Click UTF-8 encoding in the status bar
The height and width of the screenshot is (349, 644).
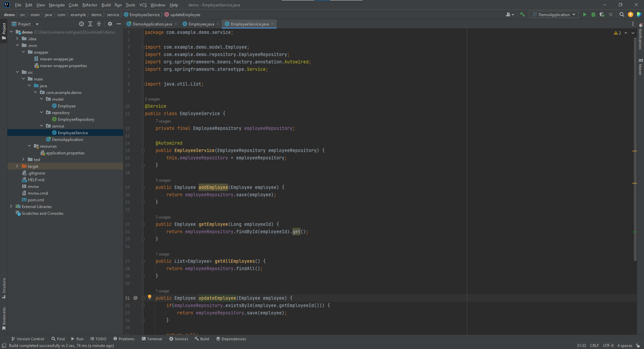[x=608, y=346]
